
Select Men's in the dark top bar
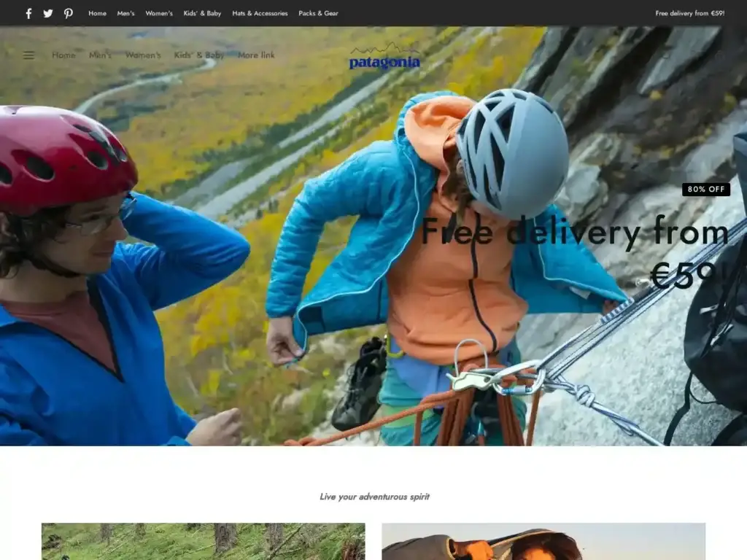[x=125, y=13]
